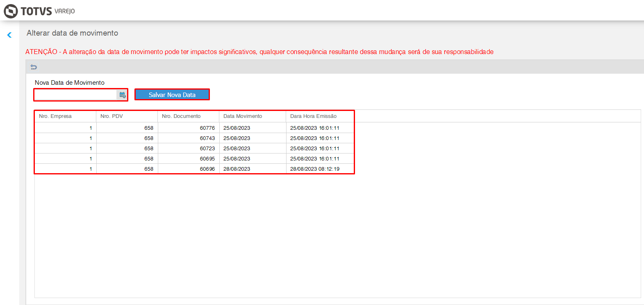This screenshot has width=644, height=305.
Task: Click Empresa 1 cell in row 60723
Action: click(66, 148)
